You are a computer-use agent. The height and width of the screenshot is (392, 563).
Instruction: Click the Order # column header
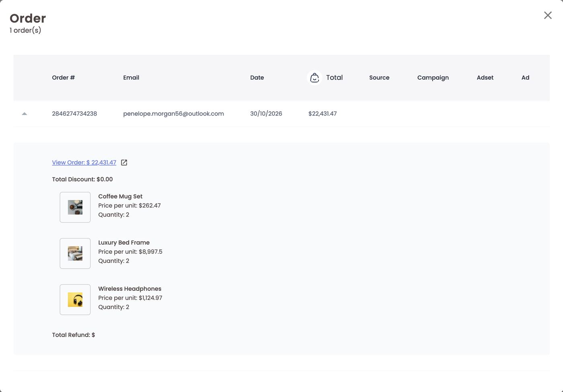point(64,78)
